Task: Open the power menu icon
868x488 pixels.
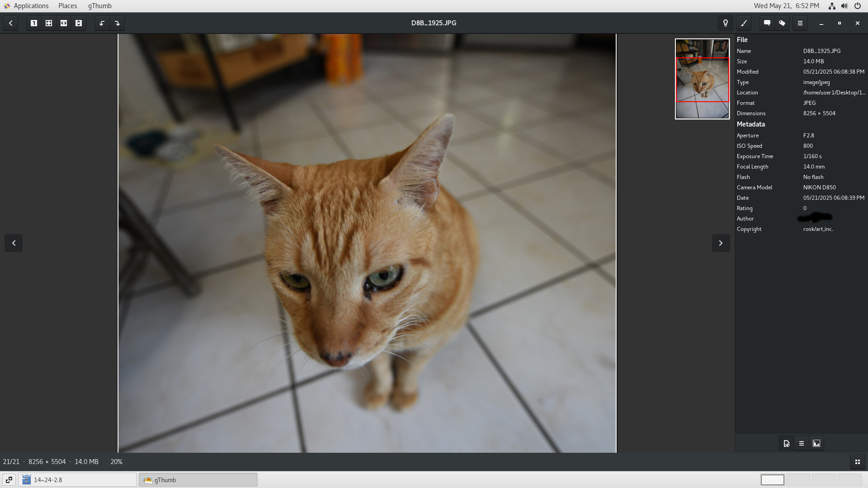Action: point(857,6)
